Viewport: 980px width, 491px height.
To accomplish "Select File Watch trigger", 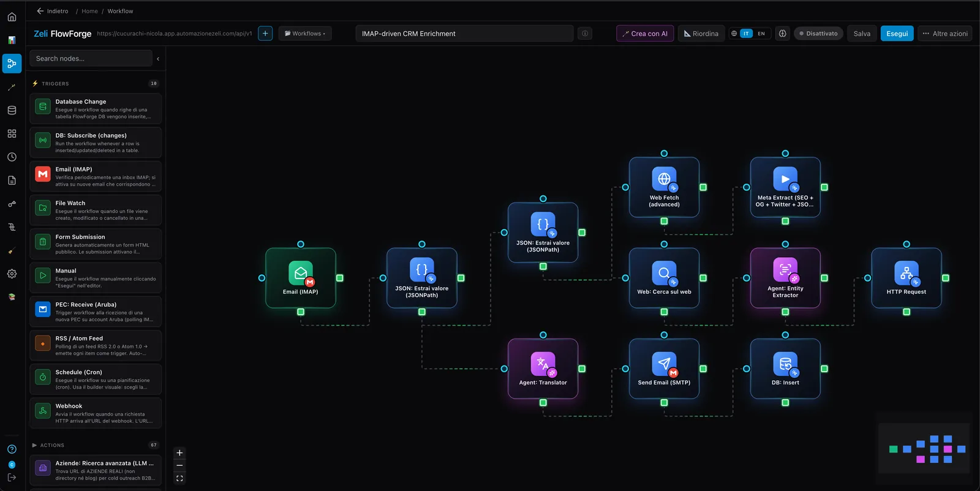I will tap(96, 210).
